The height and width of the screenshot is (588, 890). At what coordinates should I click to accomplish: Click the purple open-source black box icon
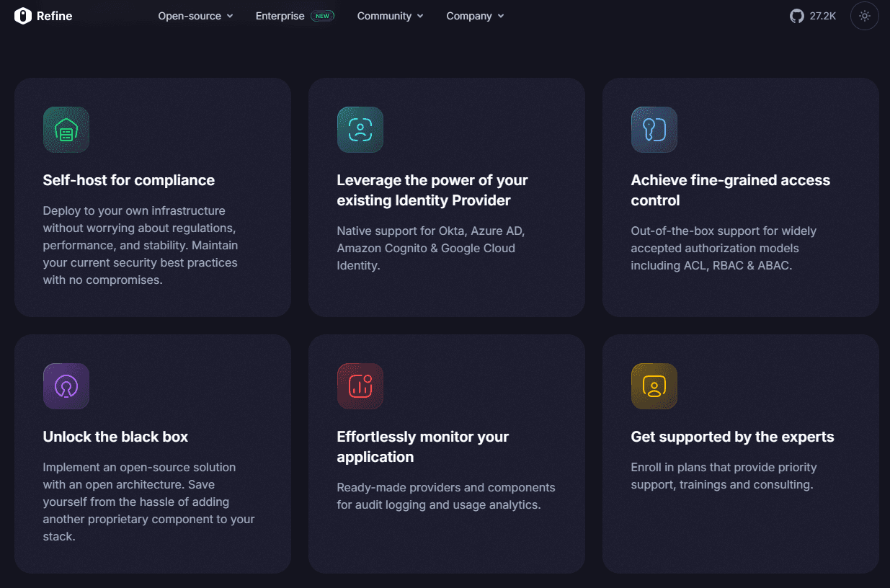click(66, 386)
